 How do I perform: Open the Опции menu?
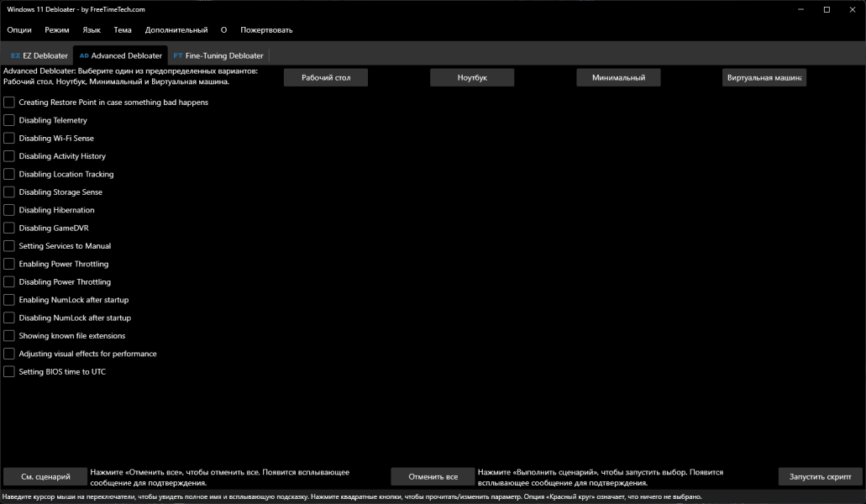(19, 29)
